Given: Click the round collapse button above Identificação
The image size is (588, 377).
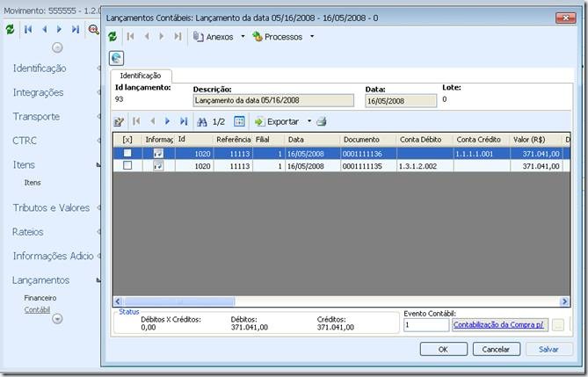Looking at the screenshot, I should click(57, 47).
